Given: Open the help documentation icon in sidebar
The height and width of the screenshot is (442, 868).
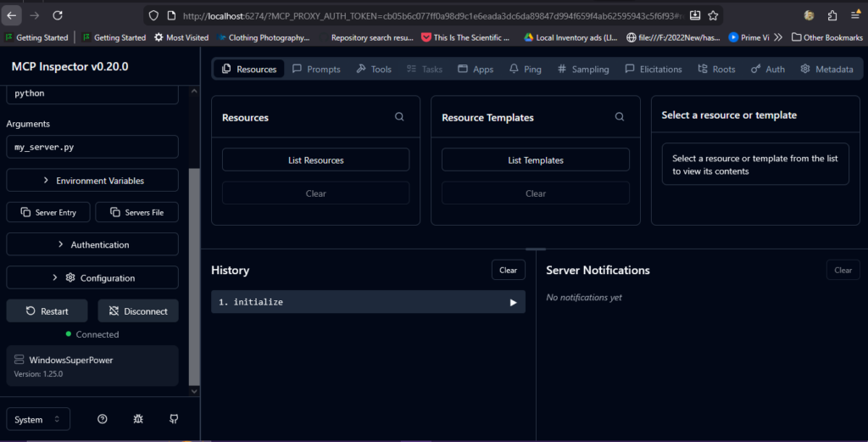Looking at the screenshot, I should (103, 419).
